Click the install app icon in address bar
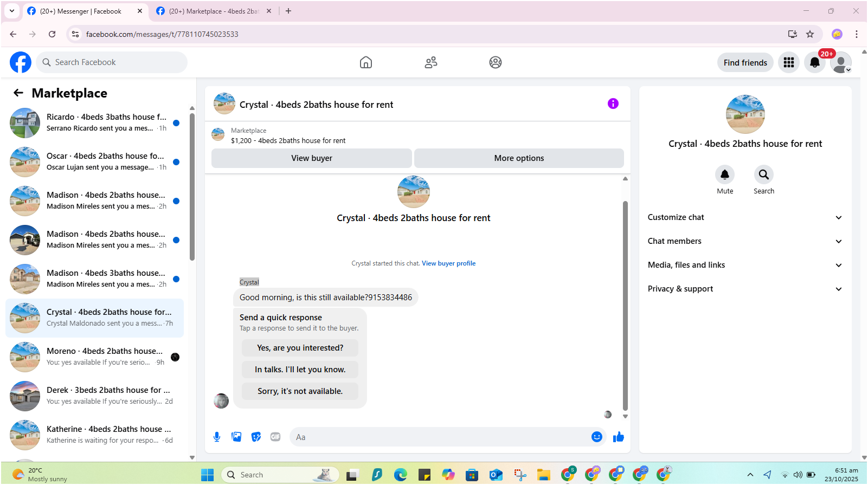 pyautogui.click(x=793, y=34)
